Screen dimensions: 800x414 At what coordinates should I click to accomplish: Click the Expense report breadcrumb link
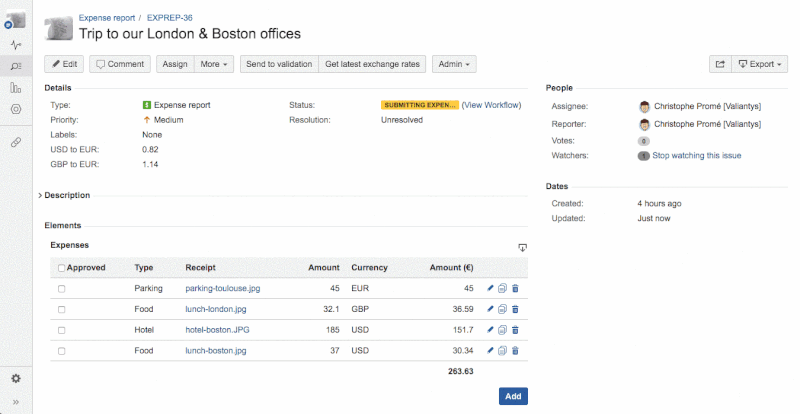(108, 18)
